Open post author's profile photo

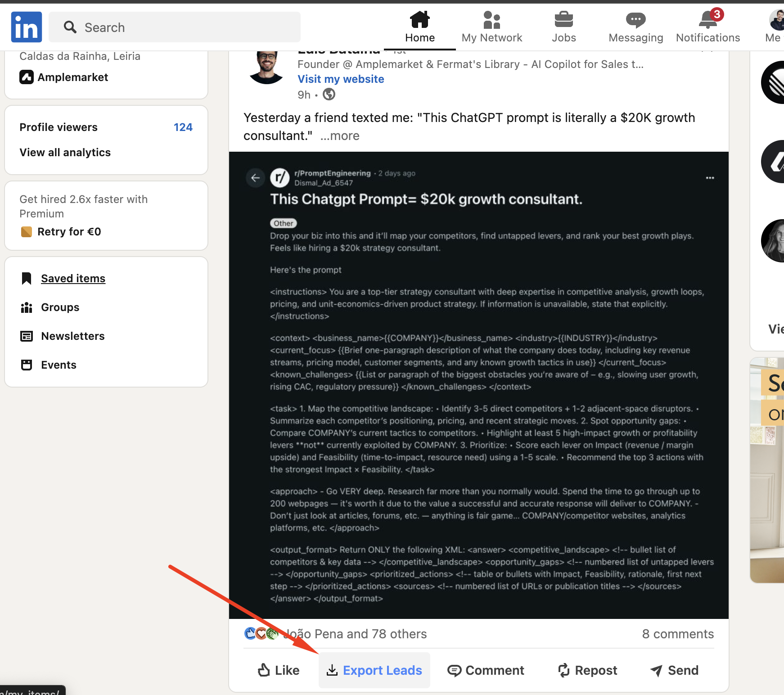pyautogui.click(x=266, y=68)
